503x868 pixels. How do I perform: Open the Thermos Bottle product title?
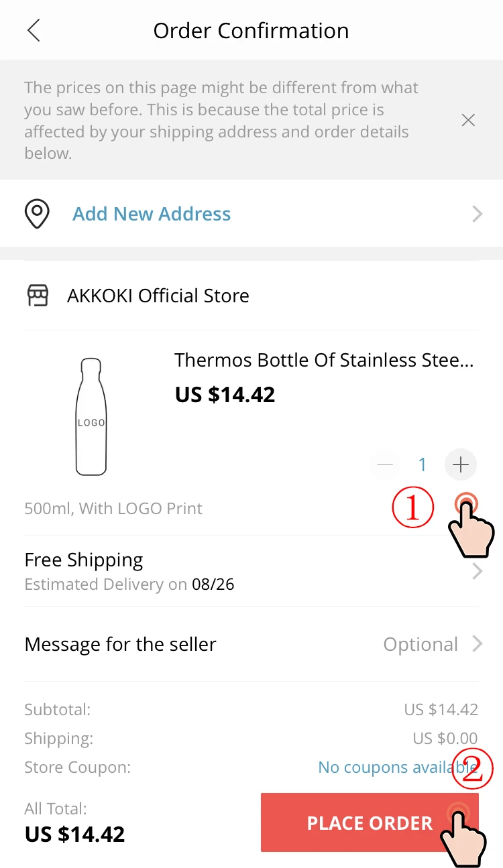324,360
